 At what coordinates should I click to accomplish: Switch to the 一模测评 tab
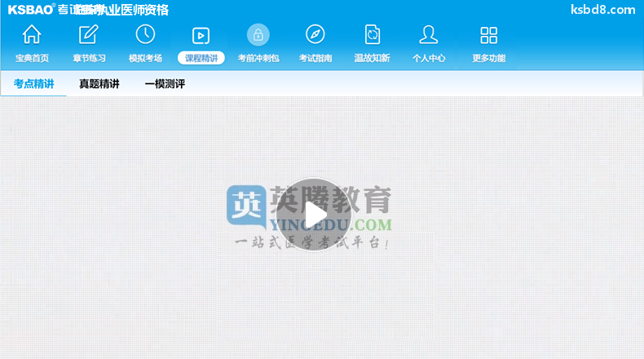[165, 84]
